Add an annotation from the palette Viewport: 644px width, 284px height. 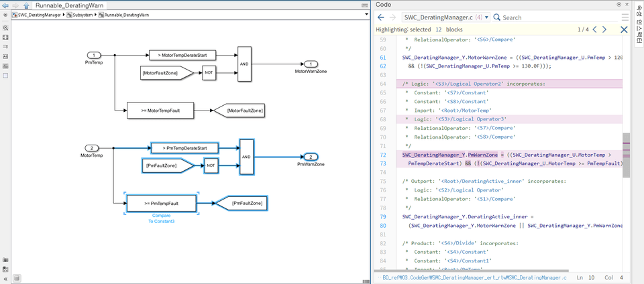tap(5, 56)
